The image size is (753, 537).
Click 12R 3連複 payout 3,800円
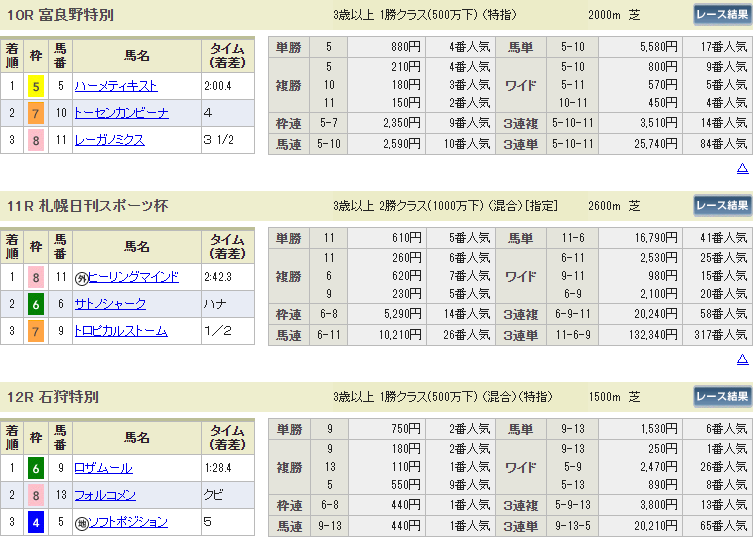point(659,505)
